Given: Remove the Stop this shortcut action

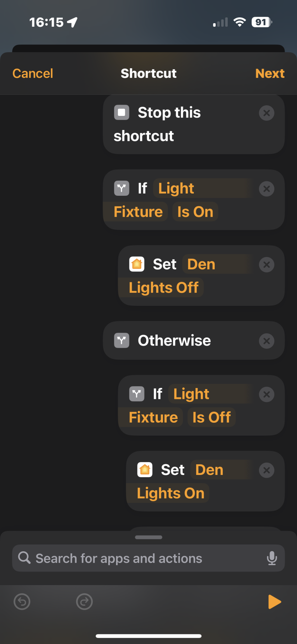Looking at the screenshot, I should 266,113.
